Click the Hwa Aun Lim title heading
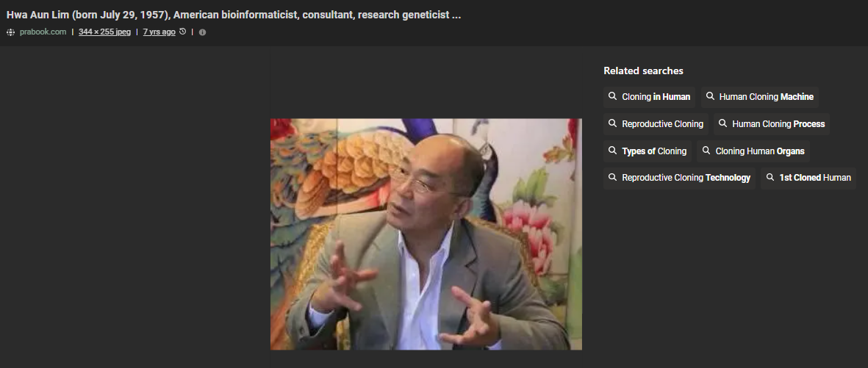The image size is (868, 368). coord(234,15)
